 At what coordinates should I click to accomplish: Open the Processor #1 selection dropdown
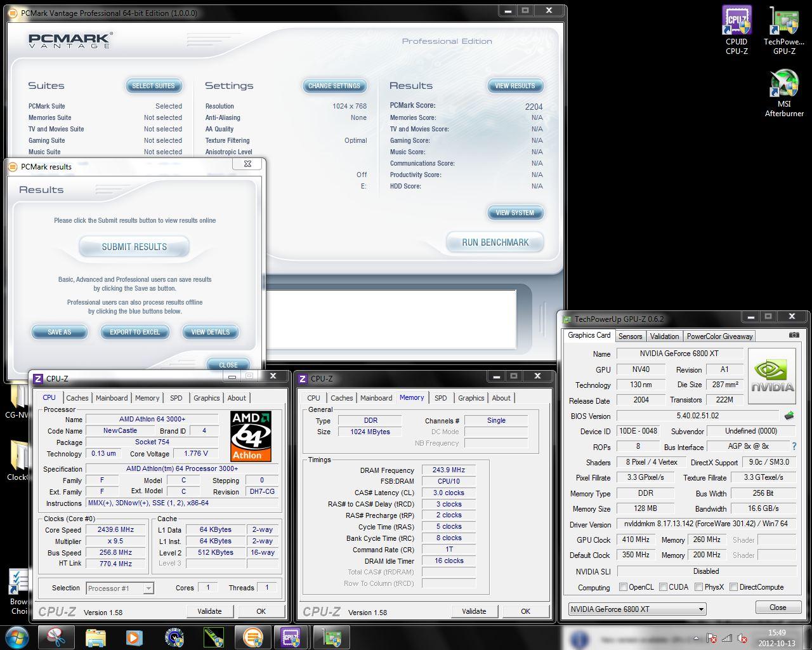coord(120,588)
